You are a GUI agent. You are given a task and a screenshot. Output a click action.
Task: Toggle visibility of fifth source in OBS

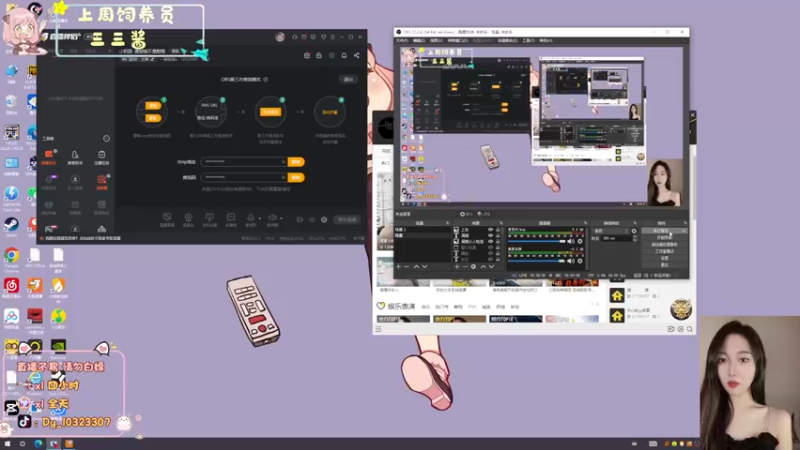490,254
